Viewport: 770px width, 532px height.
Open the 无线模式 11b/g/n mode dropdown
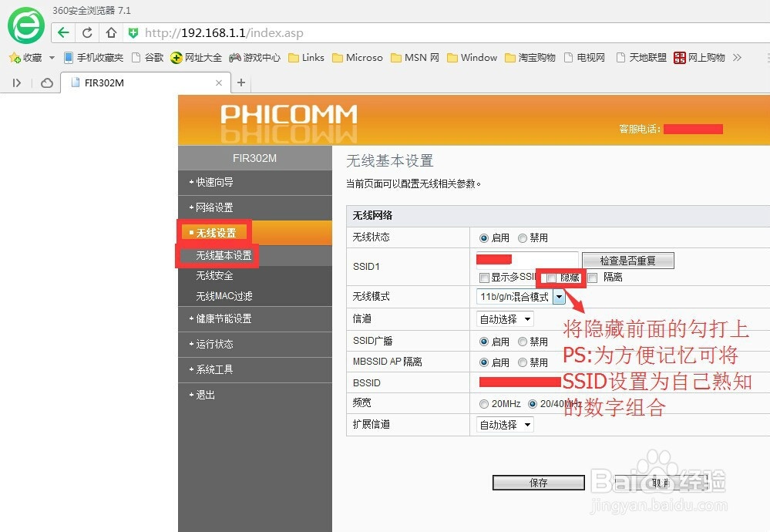pos(560,297)
